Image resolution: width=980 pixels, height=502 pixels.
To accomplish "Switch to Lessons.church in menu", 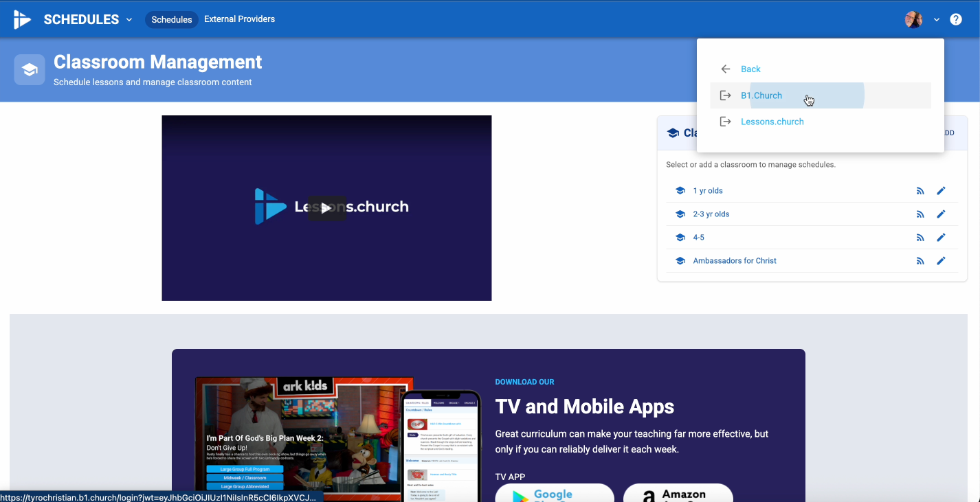I will pos(772,122).
